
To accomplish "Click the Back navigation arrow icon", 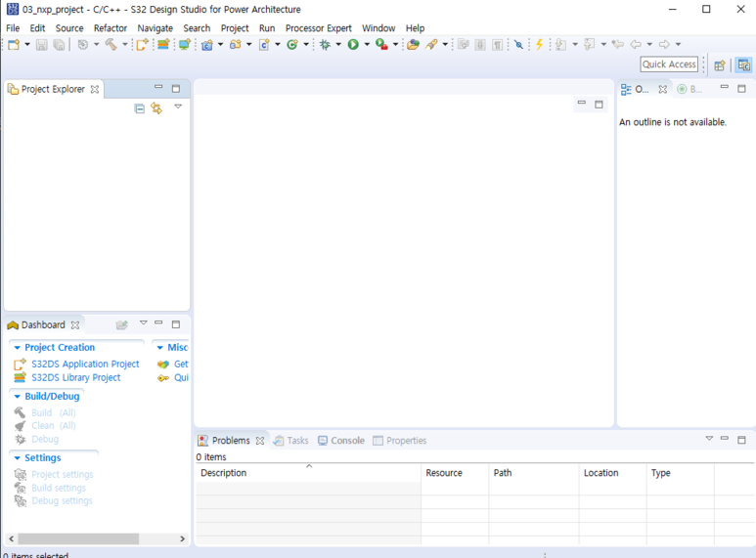I will 636,45.
